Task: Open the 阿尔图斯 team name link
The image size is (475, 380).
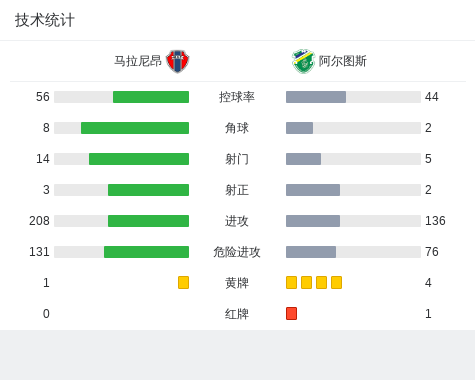Action: pos(343,61)
